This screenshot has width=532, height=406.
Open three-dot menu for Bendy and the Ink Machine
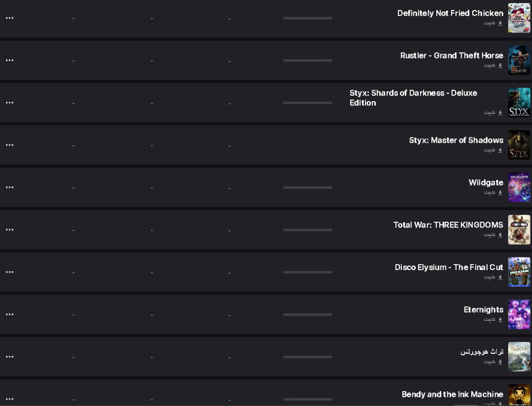coord(10,399)
